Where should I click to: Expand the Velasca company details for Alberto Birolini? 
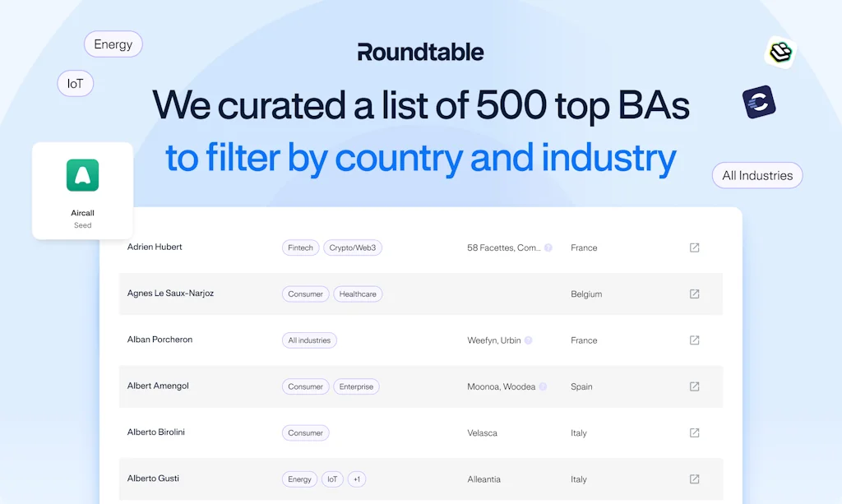483,432
